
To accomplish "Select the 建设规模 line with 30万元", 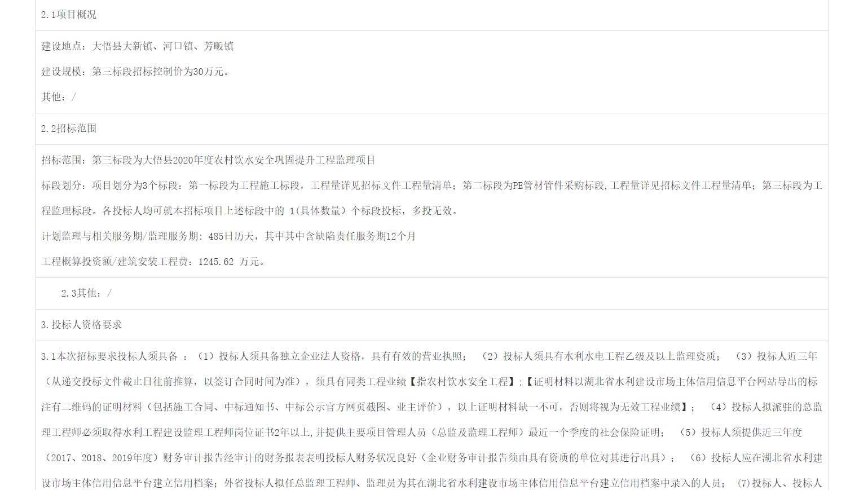I will point(135,72).
